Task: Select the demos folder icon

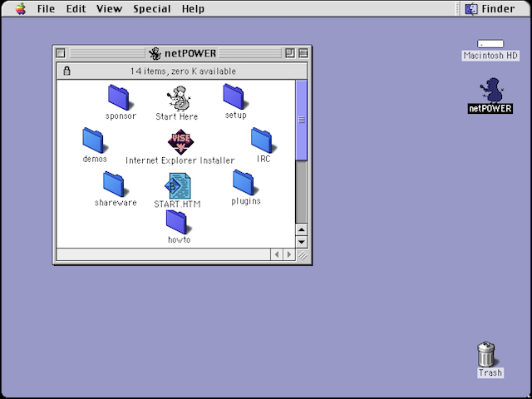Action: [94, 140]
